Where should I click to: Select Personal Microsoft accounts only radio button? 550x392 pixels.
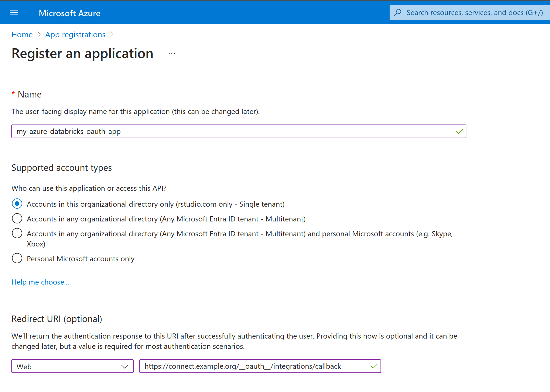point(16,259)
